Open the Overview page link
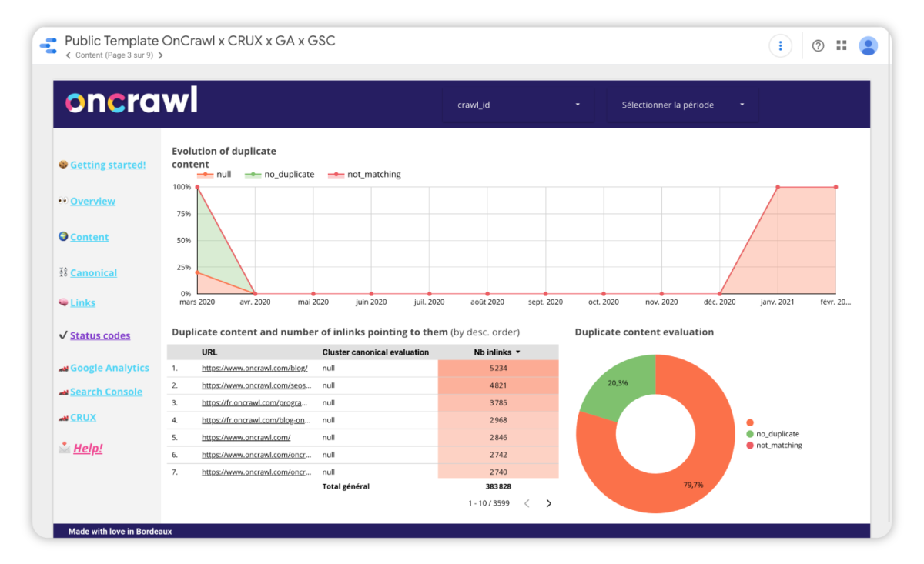 (x=92, y=202)
